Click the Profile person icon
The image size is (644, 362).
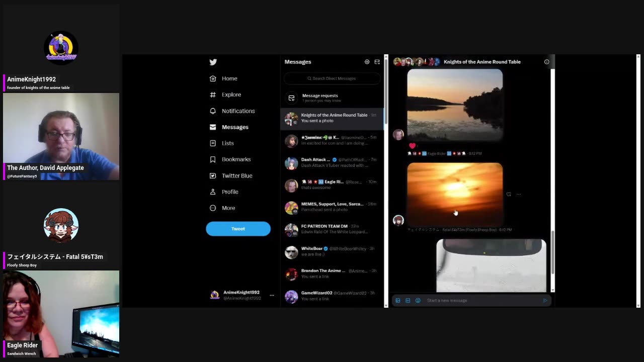213,192
